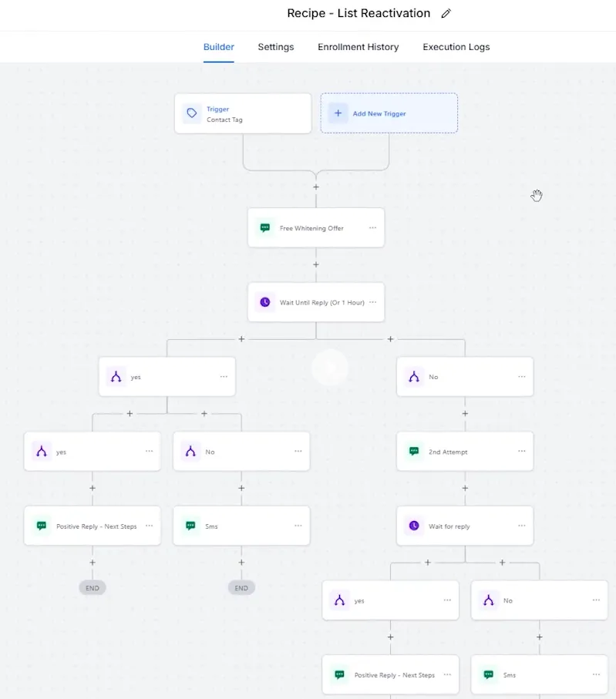
Task: Click the clock icon on Wait Until Reply (Or 1 Hour)
Action: (x=265, y=302)
